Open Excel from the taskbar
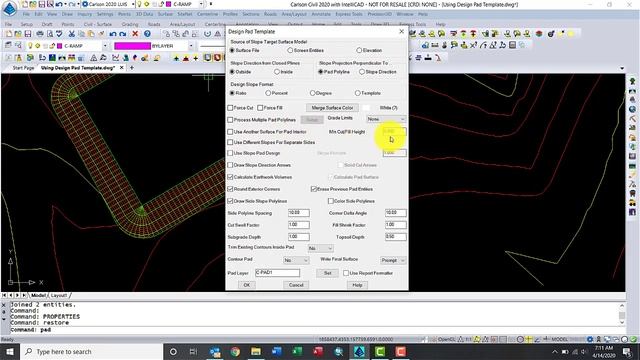640x360 pixels. (297, 351)
